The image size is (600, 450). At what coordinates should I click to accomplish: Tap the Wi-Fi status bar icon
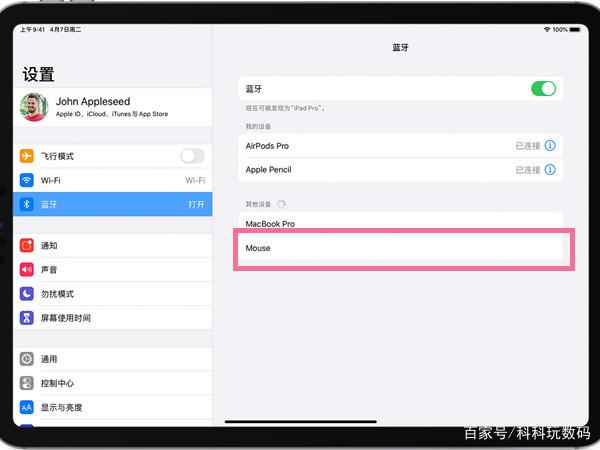[547, 29]
